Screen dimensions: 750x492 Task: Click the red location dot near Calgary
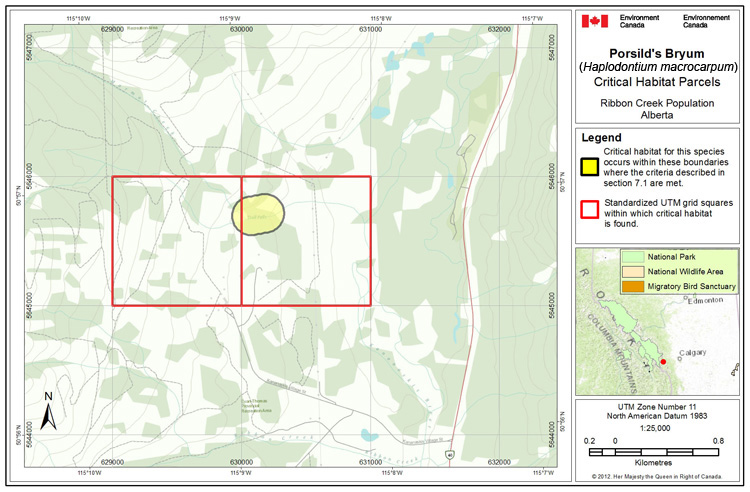[663, 361]
